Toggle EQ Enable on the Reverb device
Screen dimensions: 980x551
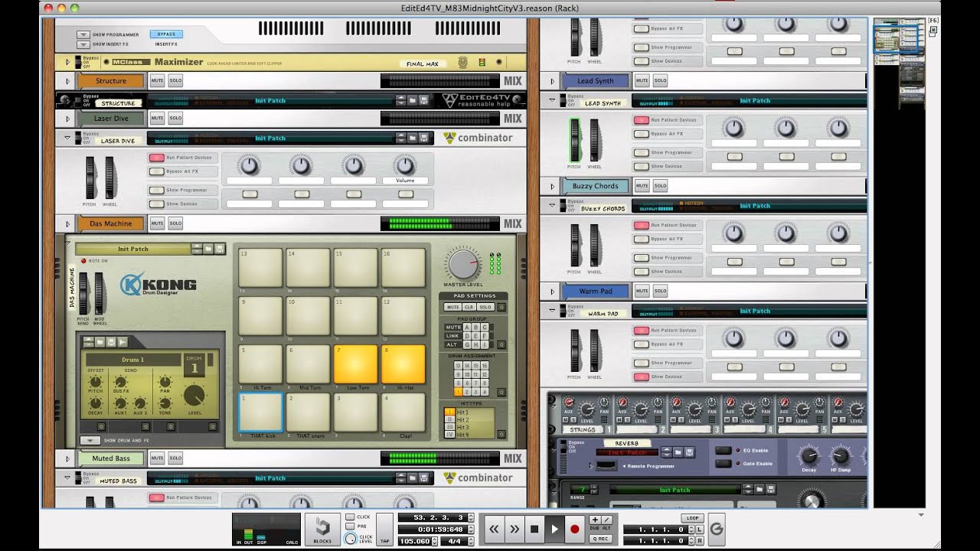click(723, 450)
